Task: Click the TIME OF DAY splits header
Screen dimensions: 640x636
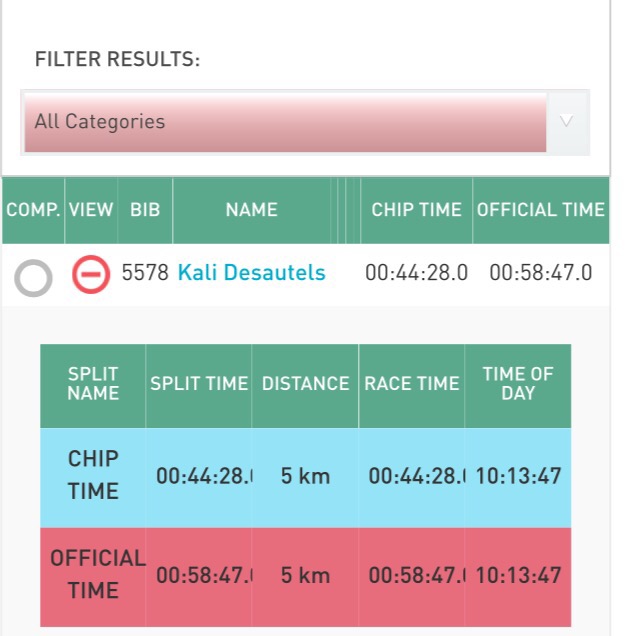Action: point(518,384)
